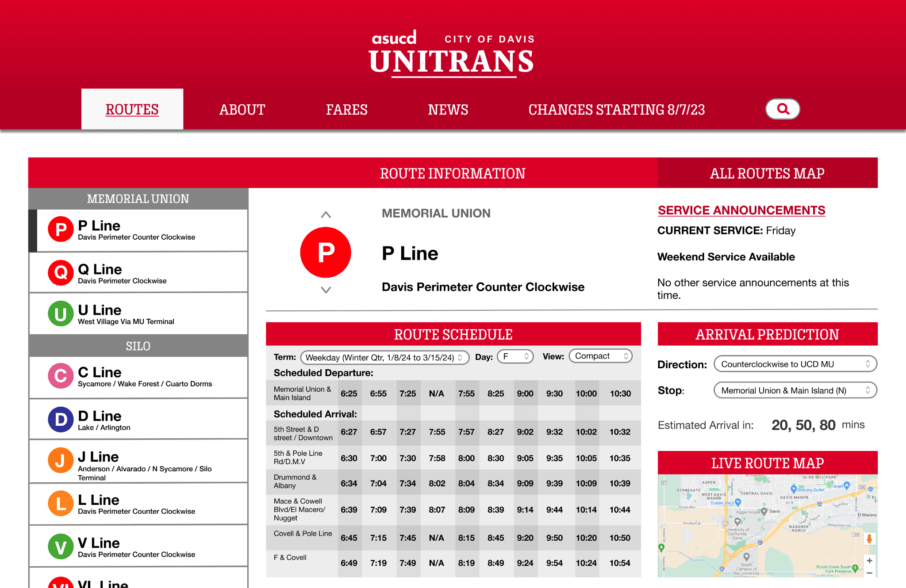Switch to the All Routes Map tab
Viewport: 906px width, 588px height.
coord(767,173)
